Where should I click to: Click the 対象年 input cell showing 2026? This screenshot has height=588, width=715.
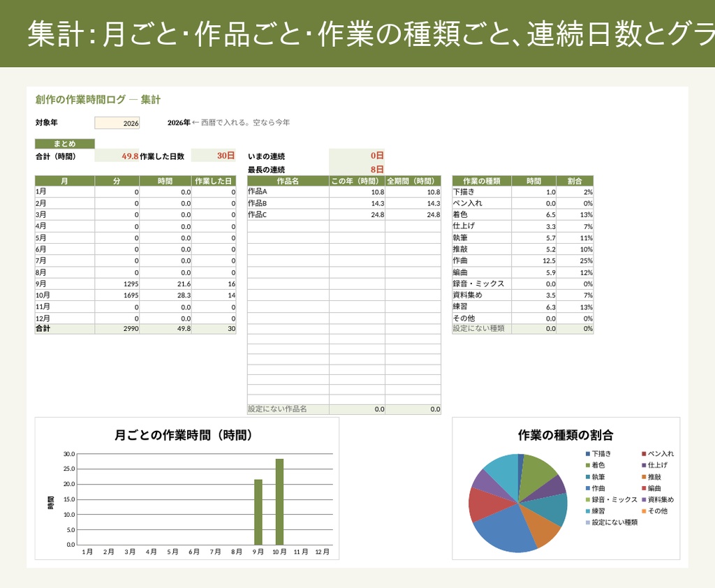pyautogui.click(x=117, y=123)
